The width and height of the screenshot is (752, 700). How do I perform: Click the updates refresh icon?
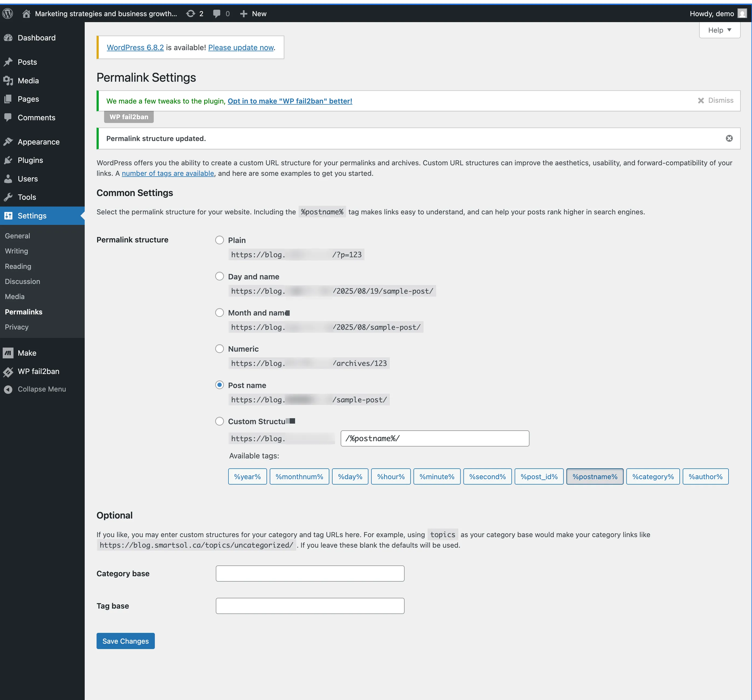tap(191, 13)
